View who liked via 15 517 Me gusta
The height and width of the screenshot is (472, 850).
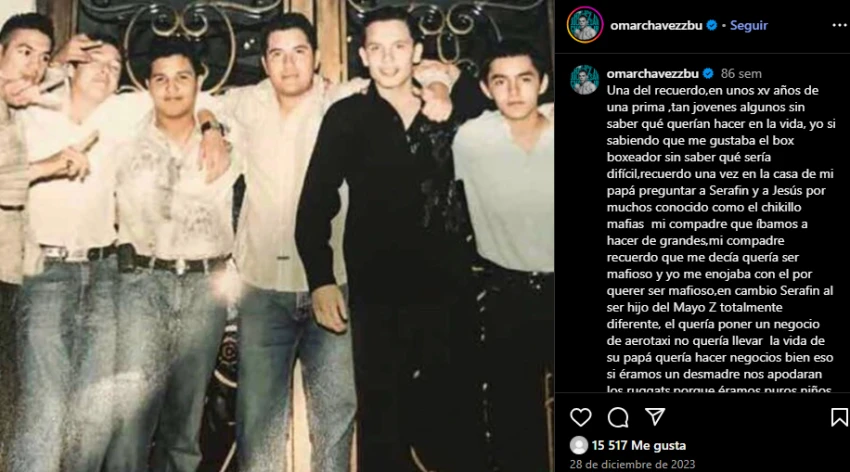[x=639, y=445]
